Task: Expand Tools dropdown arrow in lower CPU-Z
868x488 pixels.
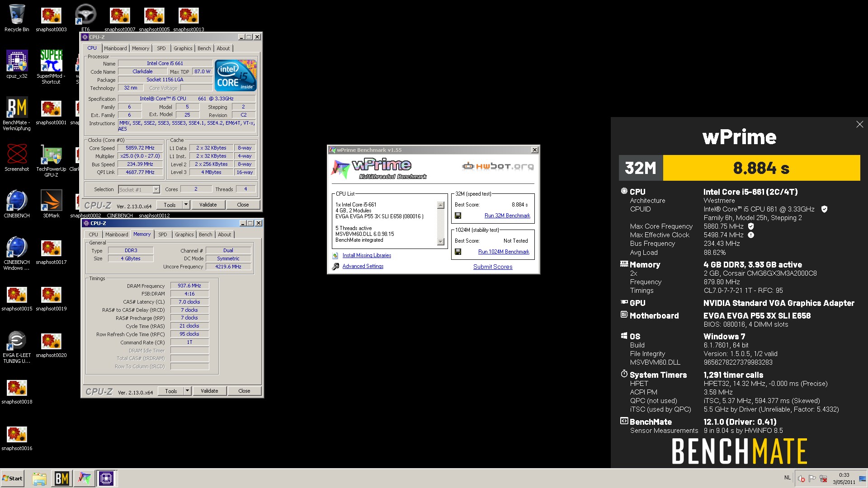Action: (187, 391)
